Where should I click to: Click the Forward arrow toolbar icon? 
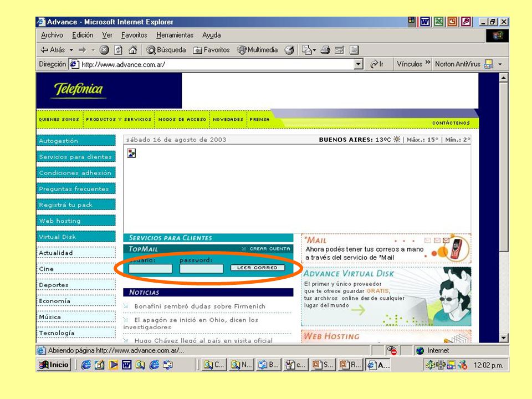[x=83, y=50]
